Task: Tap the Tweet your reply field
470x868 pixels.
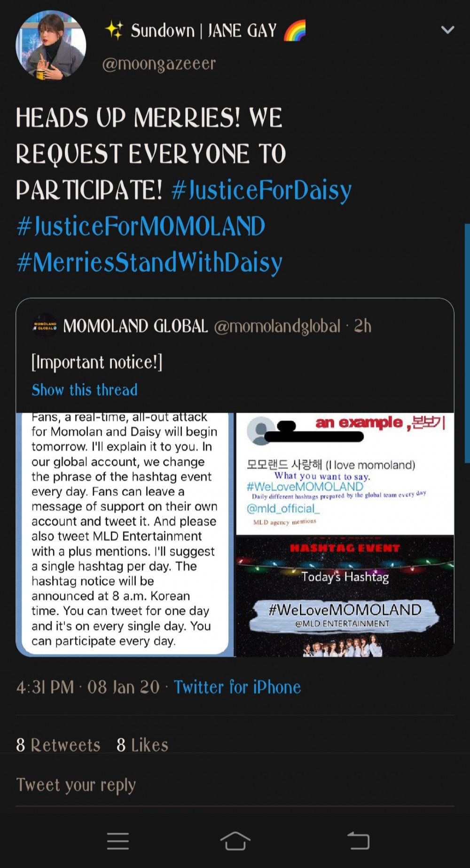Action: [235, 785]
